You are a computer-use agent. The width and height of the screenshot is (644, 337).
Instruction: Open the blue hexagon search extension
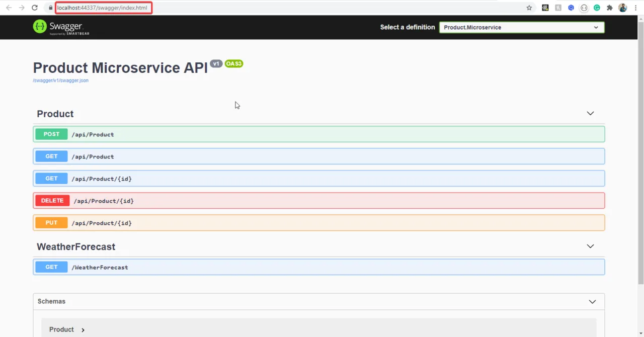click(x=571, y=8)
